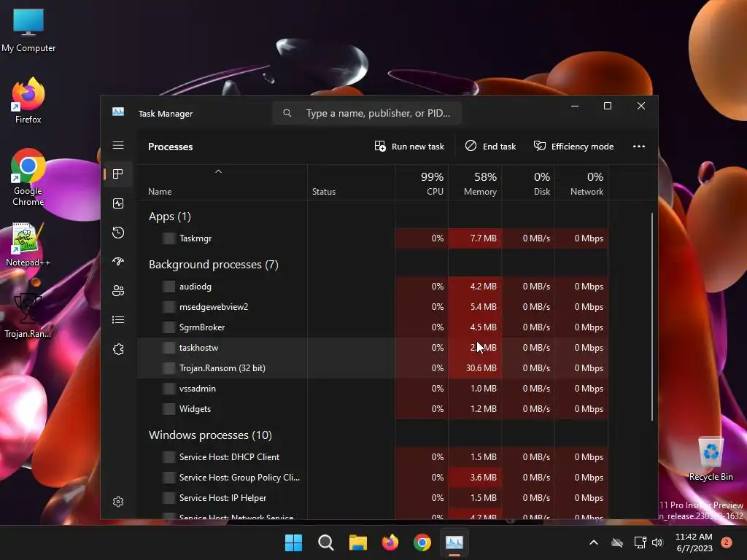
Task: Open the volume control in system tray
Action: point(657,542)
